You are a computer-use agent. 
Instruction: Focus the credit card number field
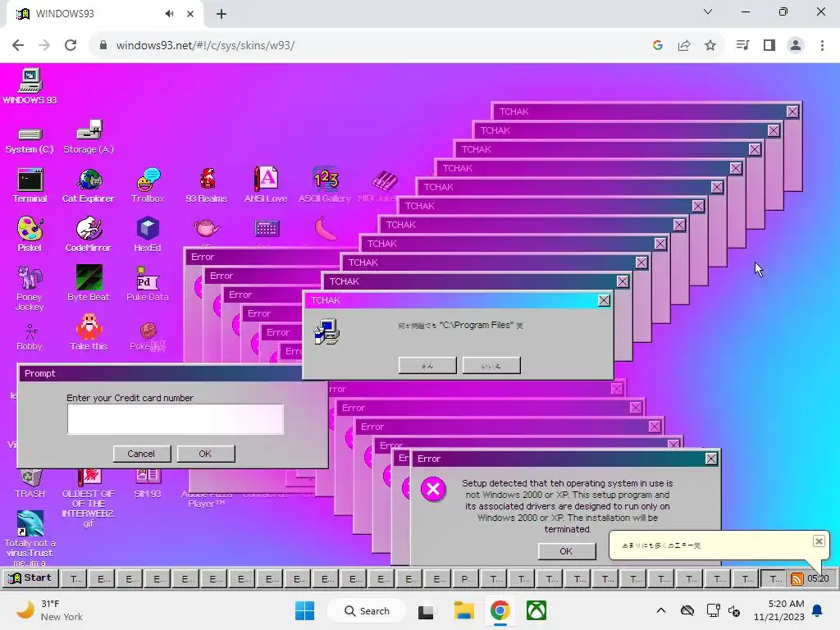(x=176, y=419)
